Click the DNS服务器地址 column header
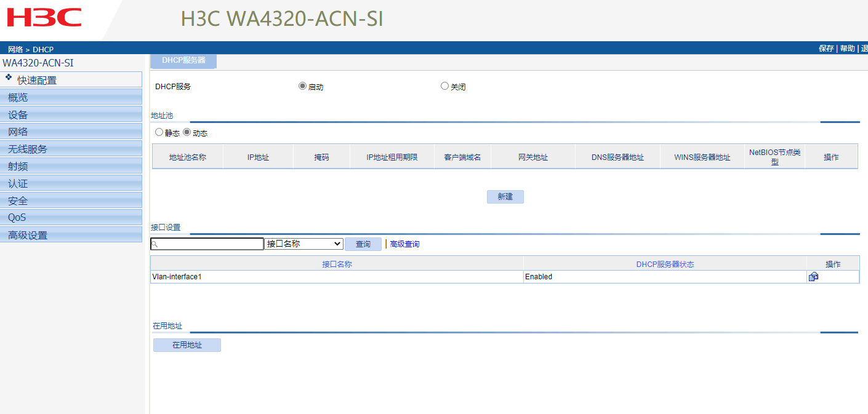 click(617, 157)
